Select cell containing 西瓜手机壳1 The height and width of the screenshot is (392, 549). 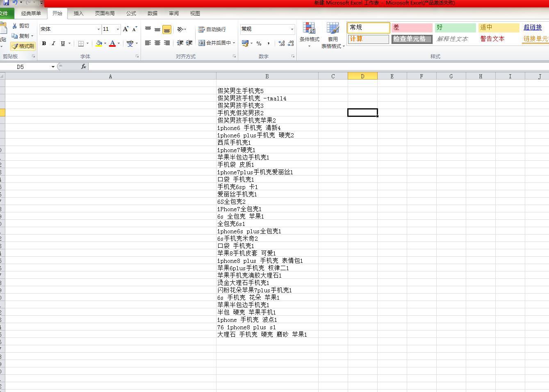(x=267, y=142)
